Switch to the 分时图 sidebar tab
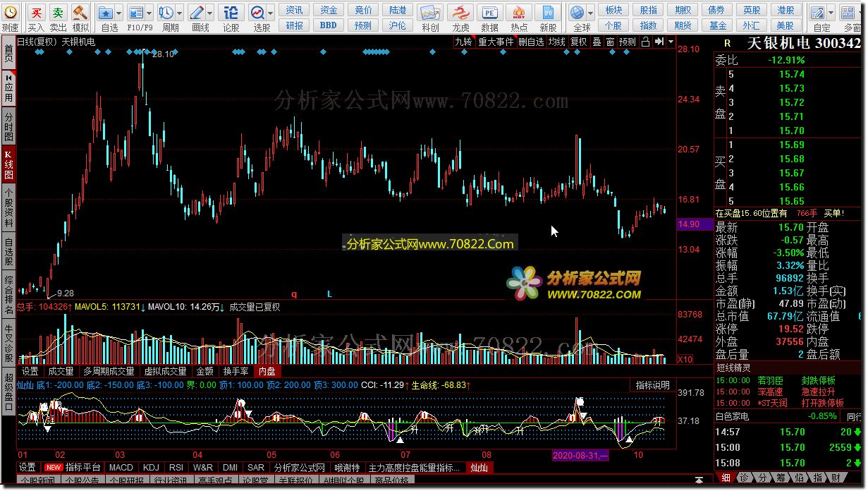This screenshot has height=491, width=868. (8, 126)
